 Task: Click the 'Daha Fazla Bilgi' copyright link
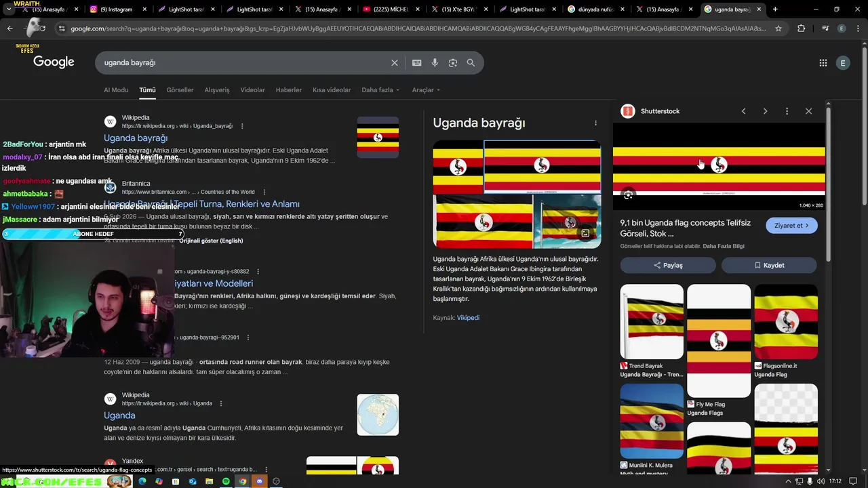(x=724, y=246)
